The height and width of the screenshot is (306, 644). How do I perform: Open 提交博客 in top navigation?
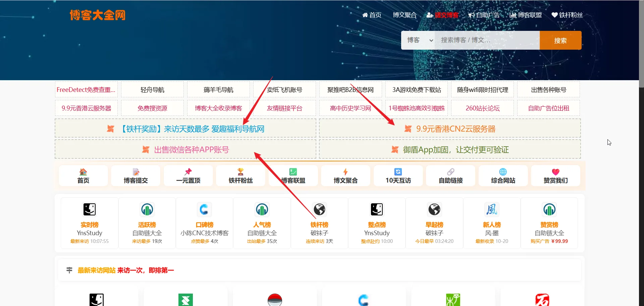point(442,15)
